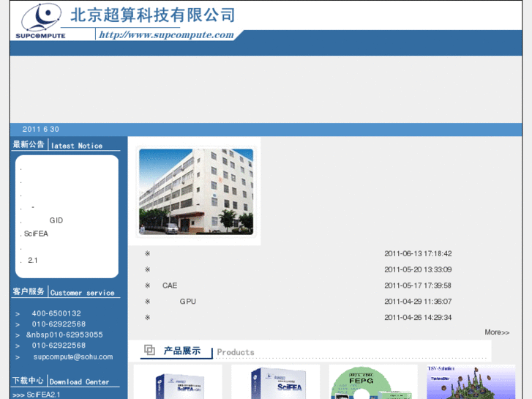532x399 pixels.
Task: Click the phone number 400-6500132
Action: click(x=56, y=313)
